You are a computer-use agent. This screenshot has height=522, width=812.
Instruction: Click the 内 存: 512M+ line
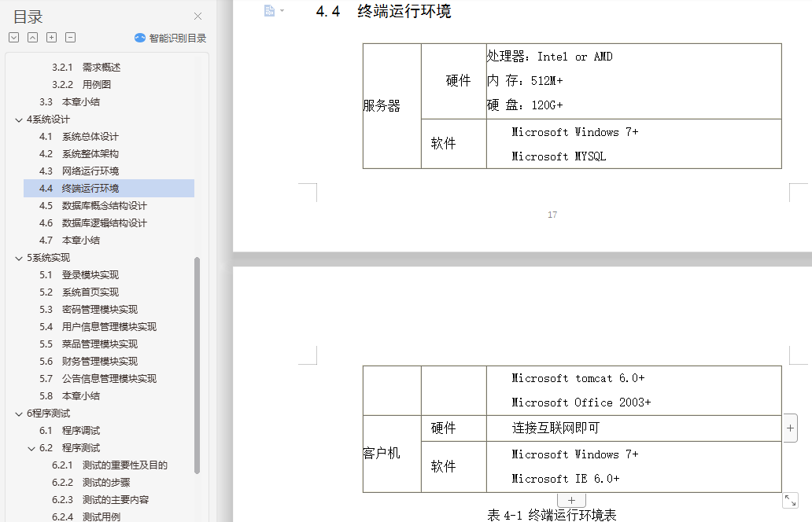pyautogui.click(x=525, y=81)
